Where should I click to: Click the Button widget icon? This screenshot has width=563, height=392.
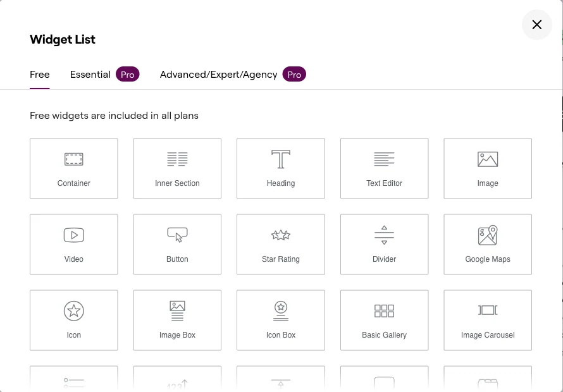click(x=177, y=235)
